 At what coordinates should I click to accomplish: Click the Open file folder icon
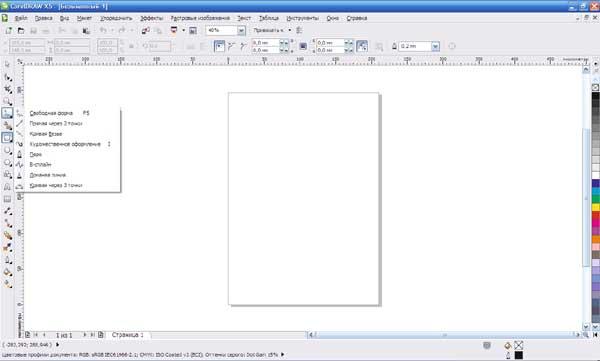pos(21,30)
